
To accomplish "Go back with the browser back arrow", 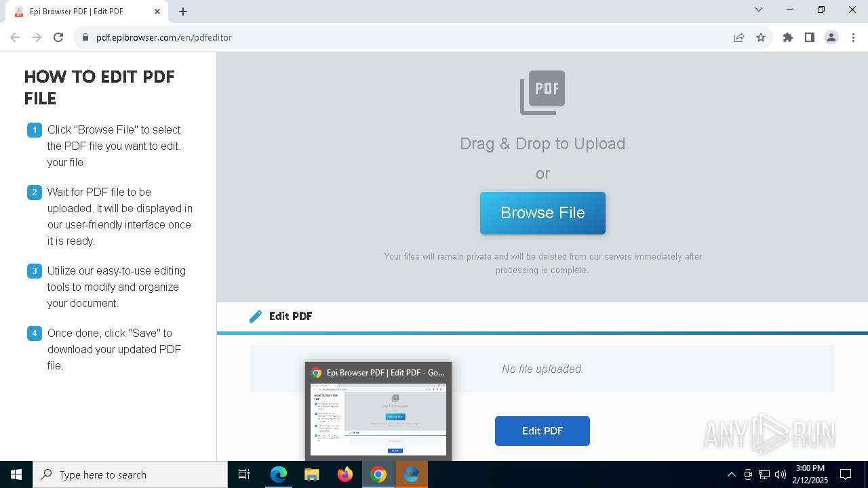I will (x=15, y=37).
